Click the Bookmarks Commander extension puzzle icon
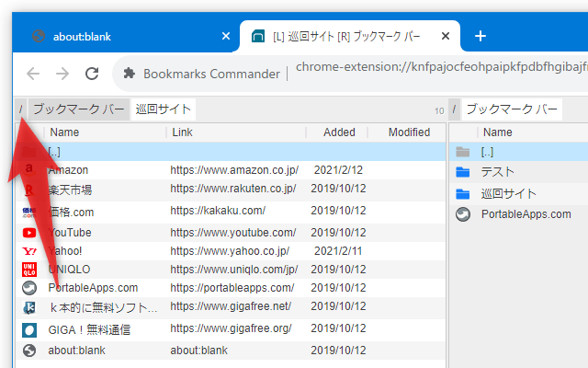The height and width of the screenshot is (368, 588). click(x=129, y=74)
